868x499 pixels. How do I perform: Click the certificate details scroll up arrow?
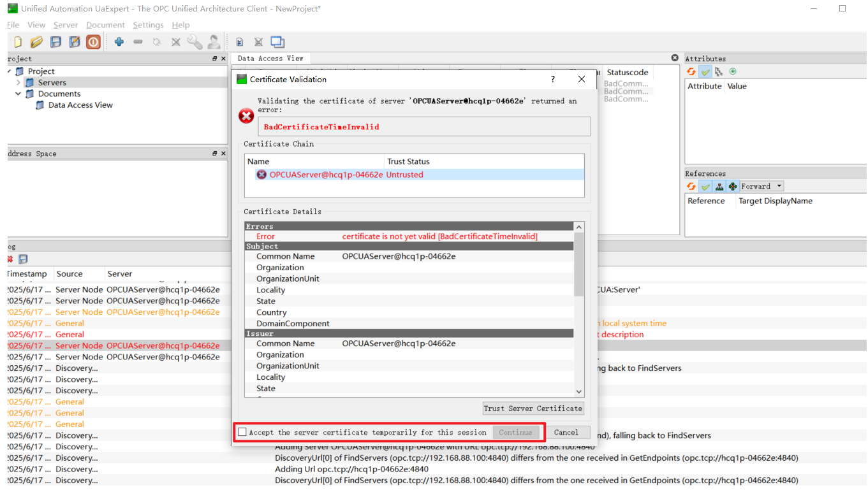579,227
